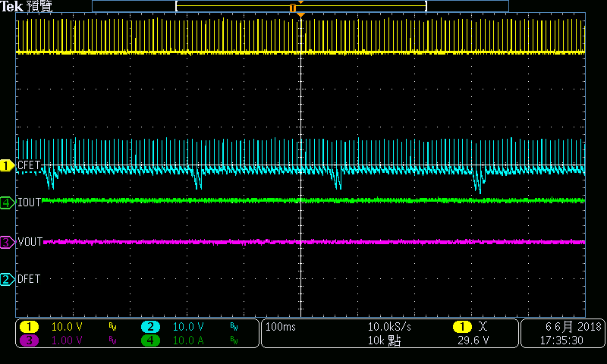Click the orange trigger position marker on graticule
The image size is (607, 364).
(x=300, y=14)
